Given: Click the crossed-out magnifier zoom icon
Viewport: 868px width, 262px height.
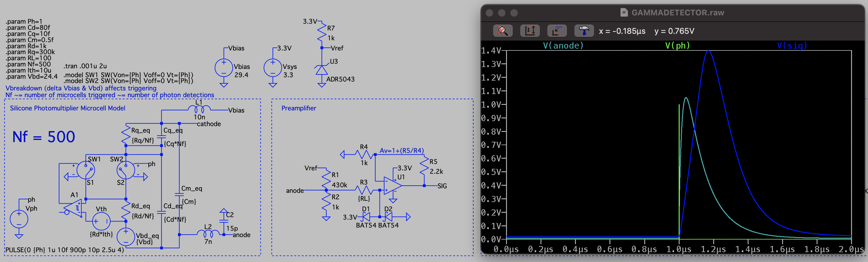Looking at the screenshot, I should [x=503, y=31].
